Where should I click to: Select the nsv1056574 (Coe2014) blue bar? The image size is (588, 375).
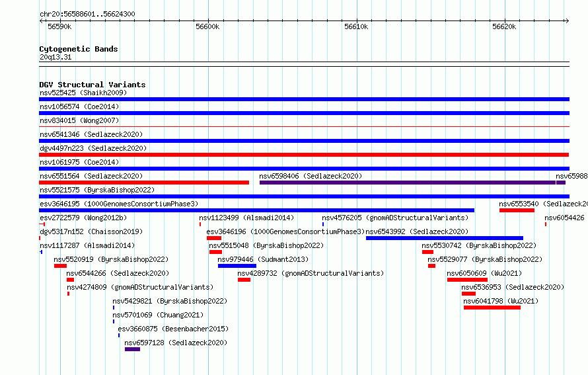(304, 113)
